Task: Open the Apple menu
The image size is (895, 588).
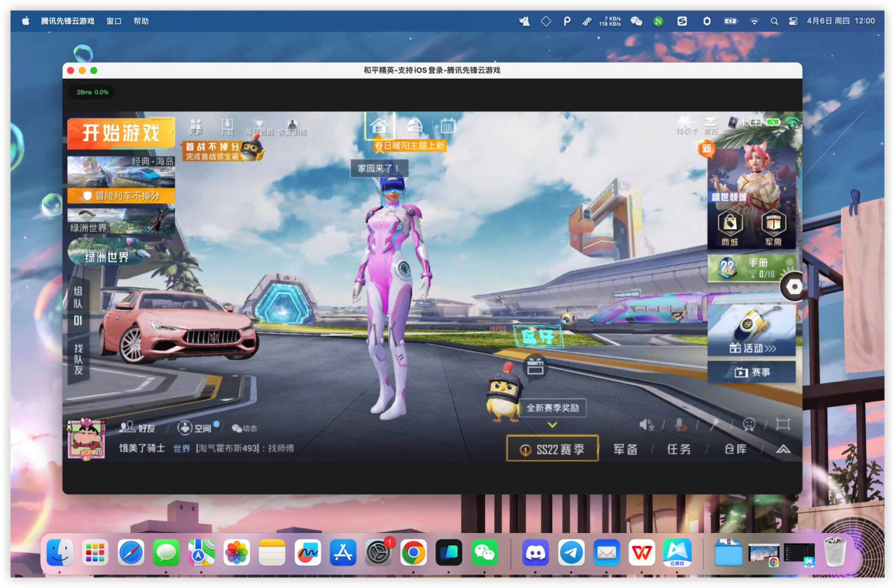Action: pyautogui.click(x=26, y=21)
